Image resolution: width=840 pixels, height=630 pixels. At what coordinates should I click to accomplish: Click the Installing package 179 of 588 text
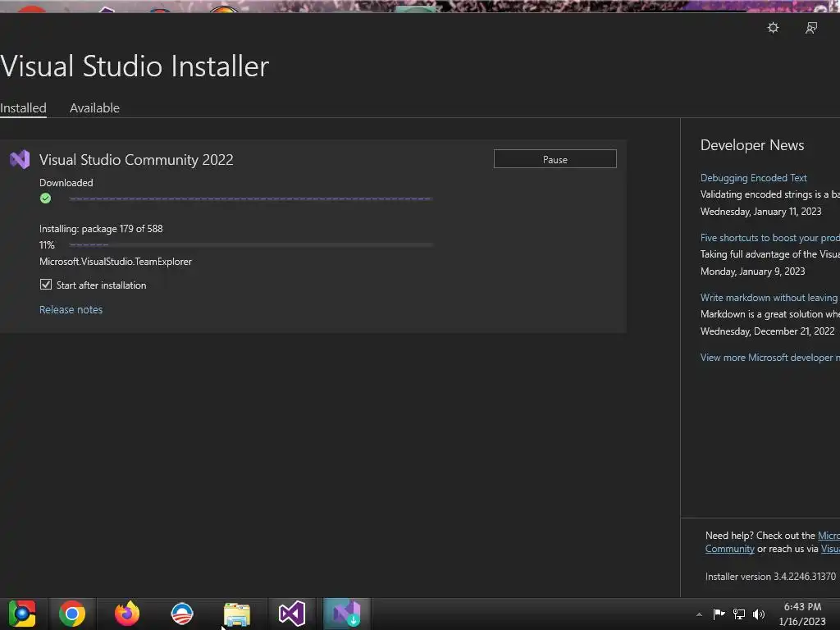tap(101, 229)
